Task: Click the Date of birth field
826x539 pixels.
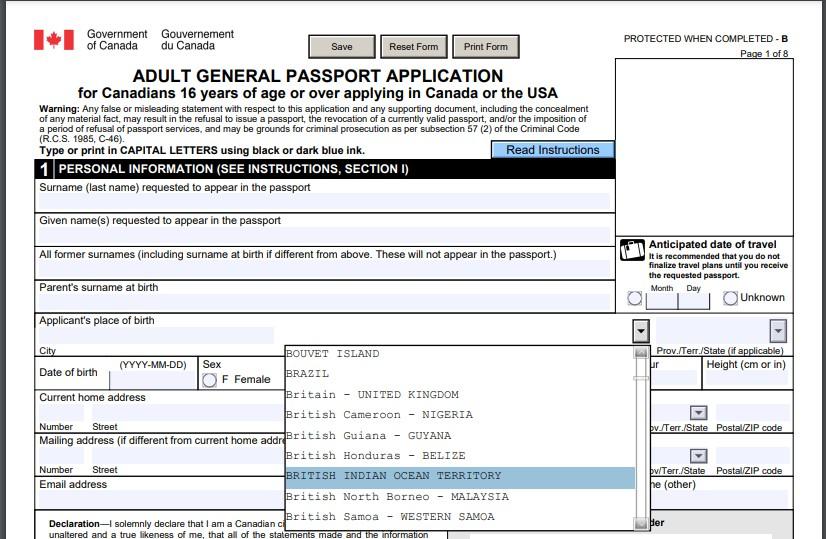Action: click(x=153, y=379)
